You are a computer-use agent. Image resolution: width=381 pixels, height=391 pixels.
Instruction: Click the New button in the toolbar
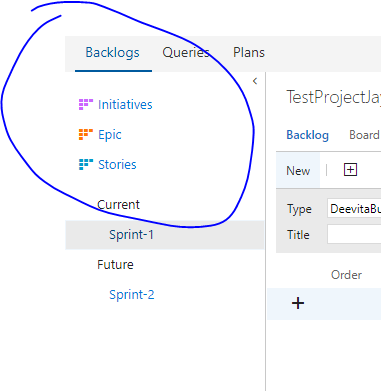click(298, 171)
